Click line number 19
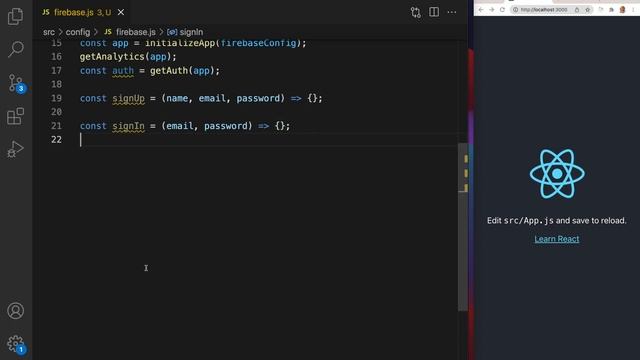 [56, 98]
